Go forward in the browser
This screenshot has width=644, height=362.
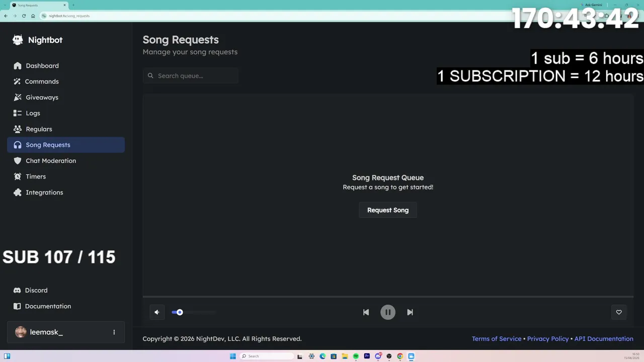tap(15, 16)
